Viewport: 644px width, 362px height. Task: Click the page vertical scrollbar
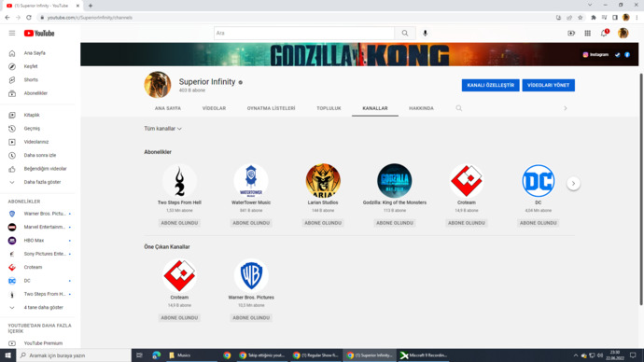coord(640,189)
